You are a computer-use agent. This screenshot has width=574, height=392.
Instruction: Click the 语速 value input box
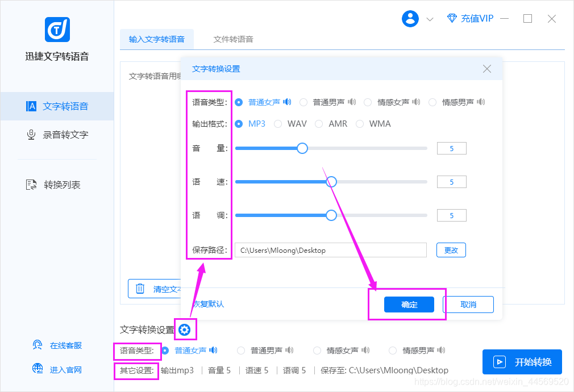(x=451, y=182)
